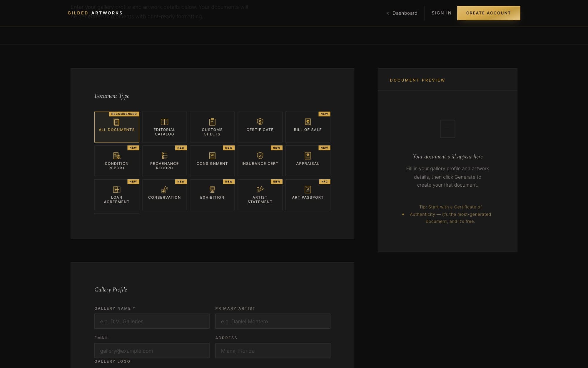Click the Certificate of Authenticity tip text
The image size is (588, 368).
pyautogui.click(x=450, y=214)
